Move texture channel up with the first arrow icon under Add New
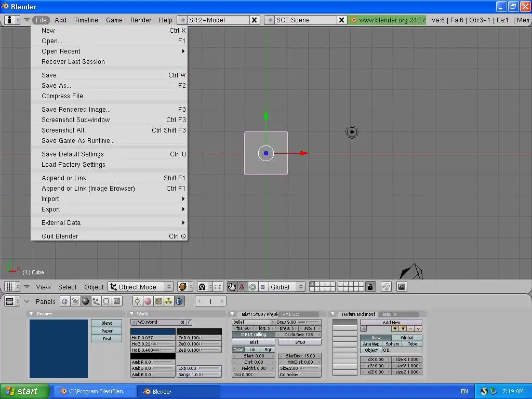This screenshot has width=532, height=399. tap(395, 329)
